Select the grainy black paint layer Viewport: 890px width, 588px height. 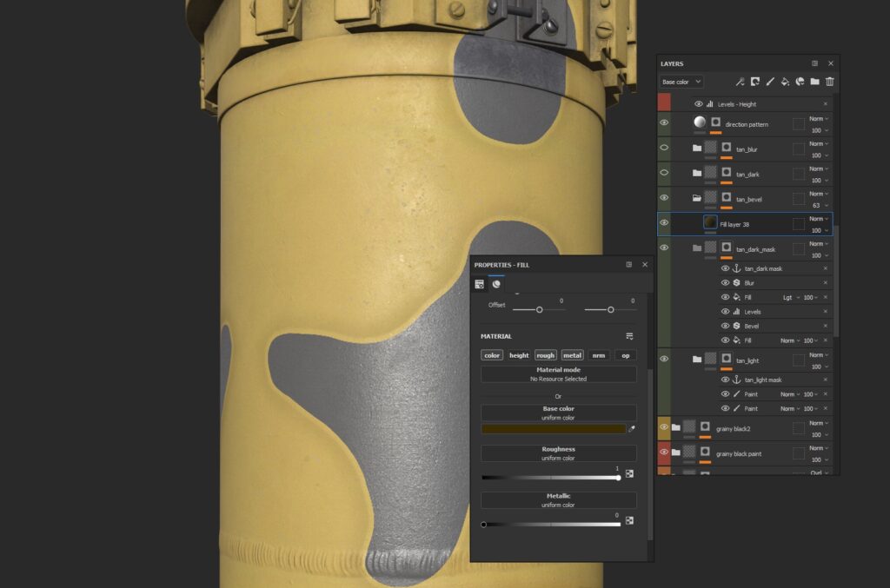tap(739, 453)
